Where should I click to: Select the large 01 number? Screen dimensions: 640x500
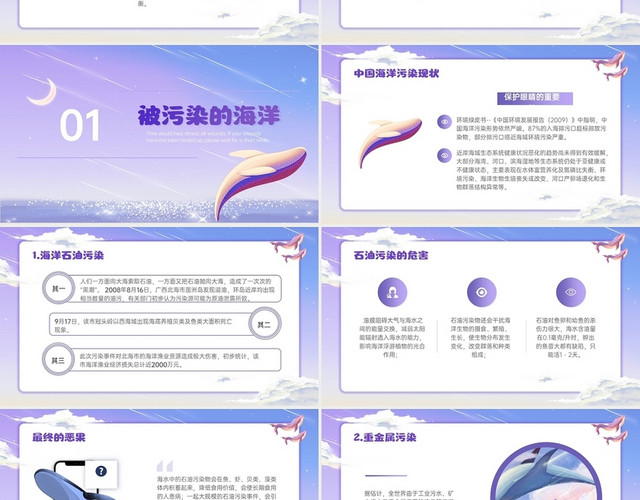pos(80,126)
